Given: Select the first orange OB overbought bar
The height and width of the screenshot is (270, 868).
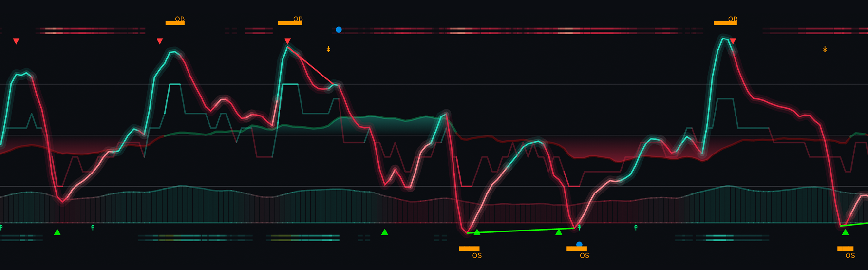Looking at the screenshot, I should 175,23.
